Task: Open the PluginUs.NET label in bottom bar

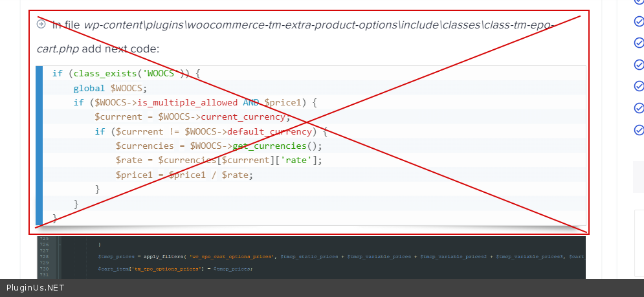Action: coord(36,288)
